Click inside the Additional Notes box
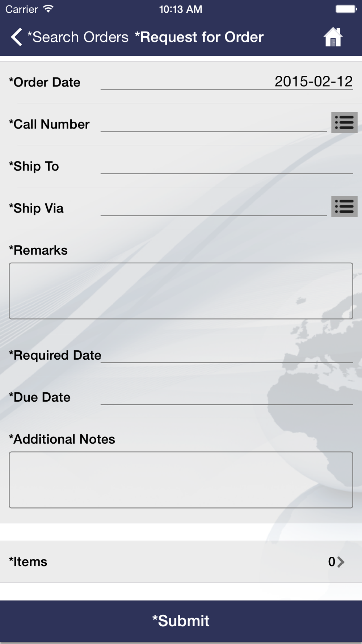This screenshot has height=644, width=362. click(181, 480)
